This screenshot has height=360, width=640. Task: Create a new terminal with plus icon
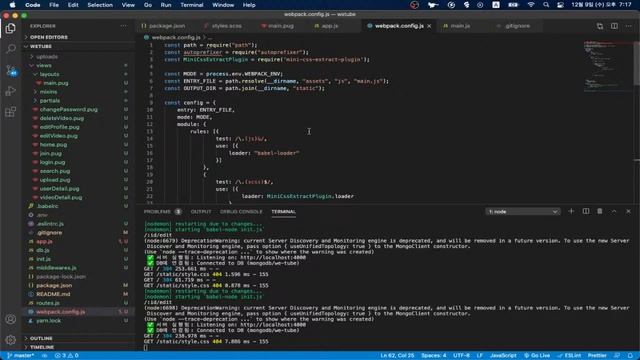click(x=571, y=211)
